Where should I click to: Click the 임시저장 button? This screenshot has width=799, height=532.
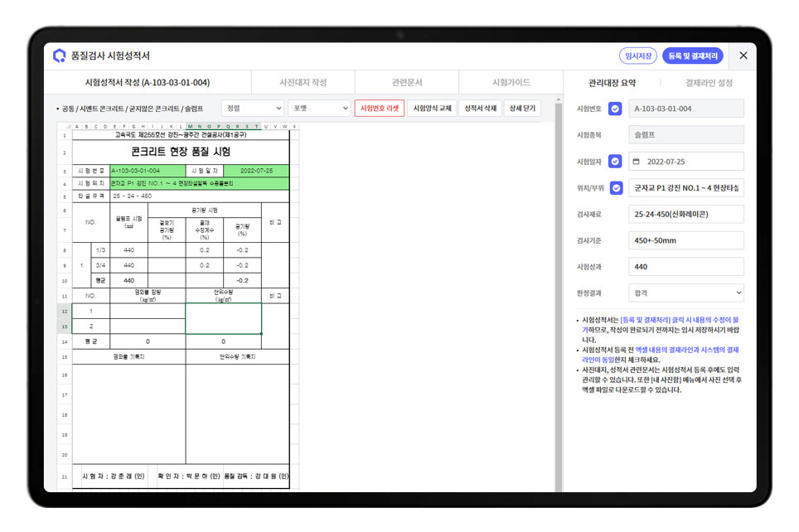pos(637,56)
